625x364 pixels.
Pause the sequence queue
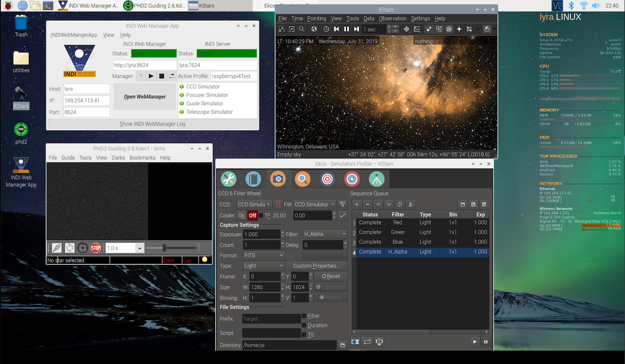(485, 342)
